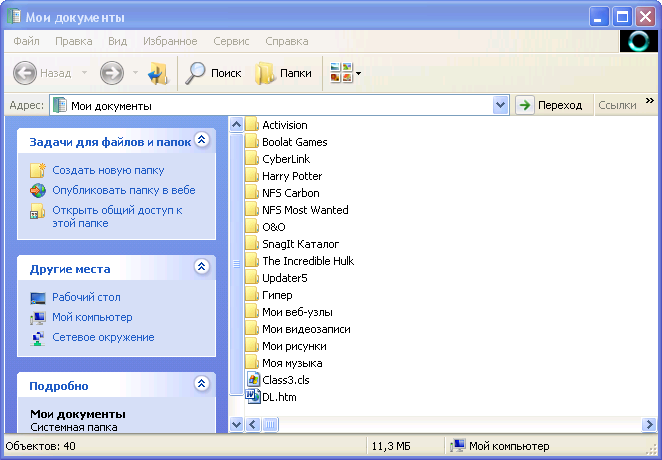Click the Back arrow icon
Image resolution: width=662 pixels, height=460 pixels.
click(24, 73)
